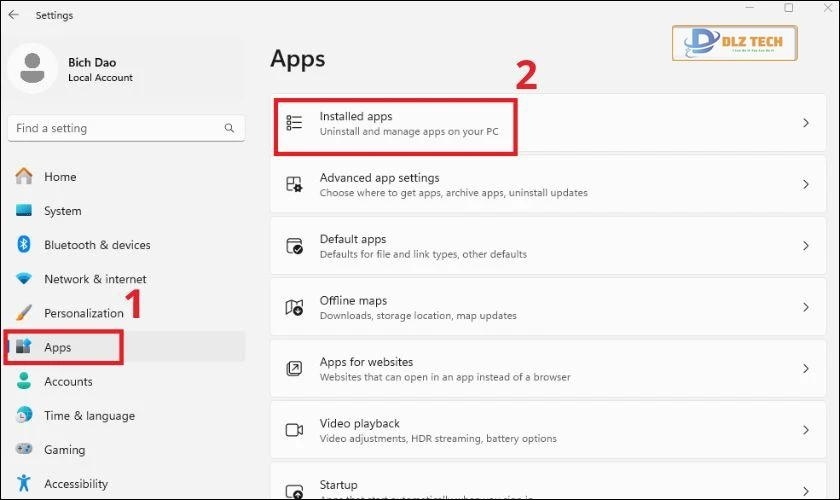Go to Network & internet settings

95,279
